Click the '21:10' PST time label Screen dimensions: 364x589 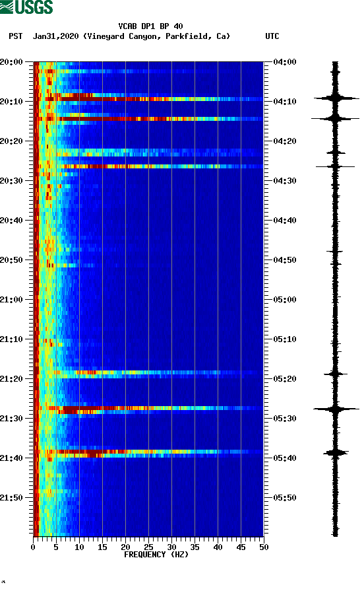click(x=11, y=339)
